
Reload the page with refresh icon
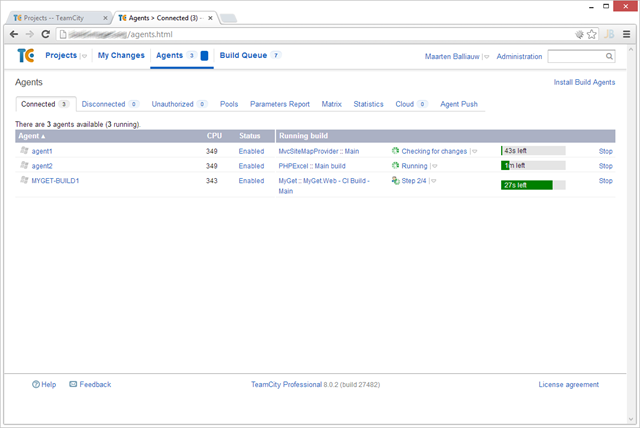[46, 34]
